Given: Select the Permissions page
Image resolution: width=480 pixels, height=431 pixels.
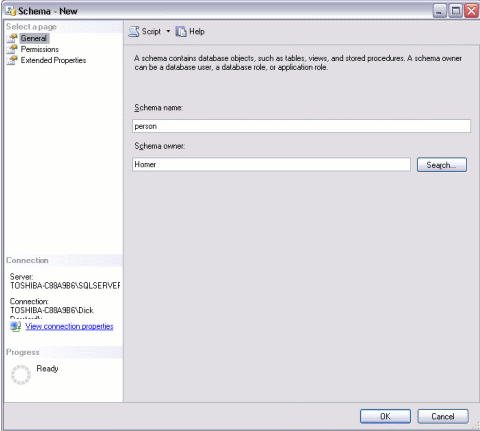Looking at the screenshot, I should 40,49.
